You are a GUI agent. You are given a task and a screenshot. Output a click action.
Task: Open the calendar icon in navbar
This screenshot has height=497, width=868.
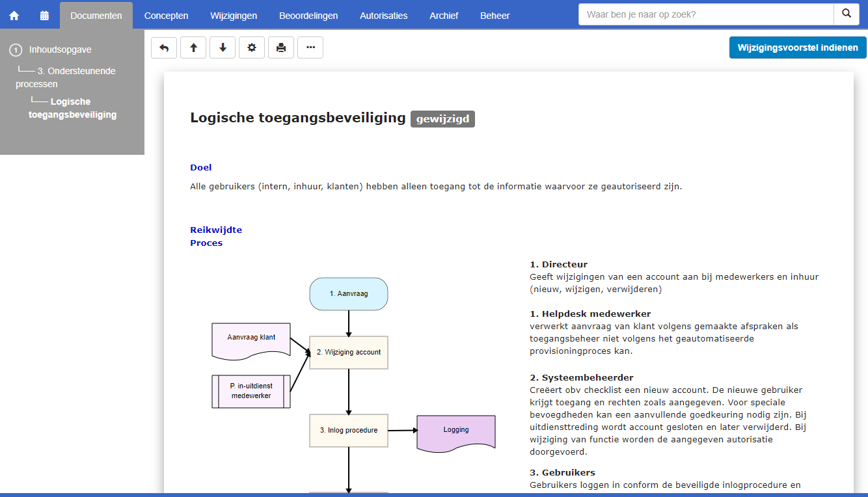tap(44, 16)
